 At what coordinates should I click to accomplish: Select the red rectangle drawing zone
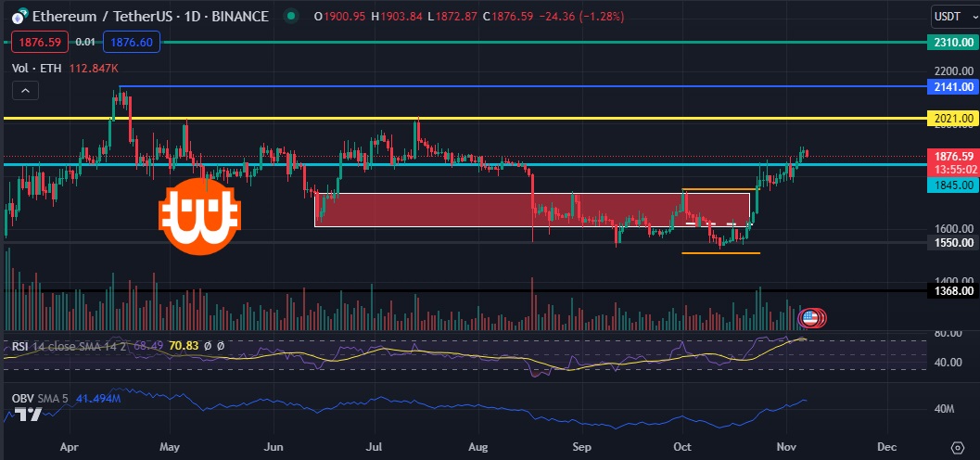[532, 210]
